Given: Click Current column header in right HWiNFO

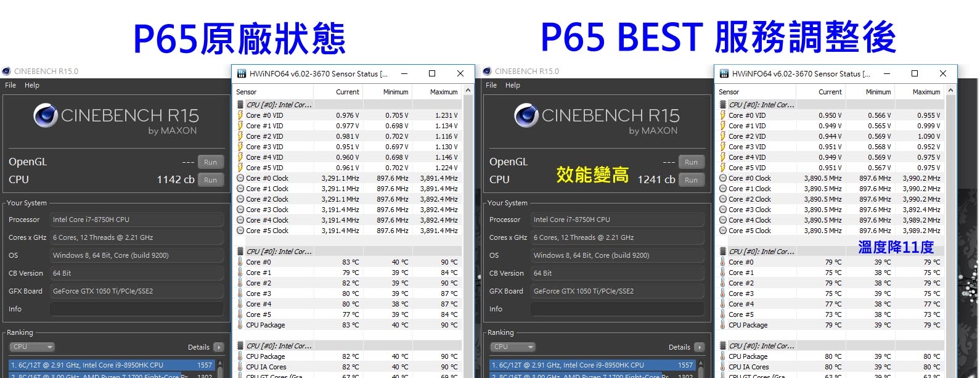Looking at the screenshot, I should click(x=820, y=92).
